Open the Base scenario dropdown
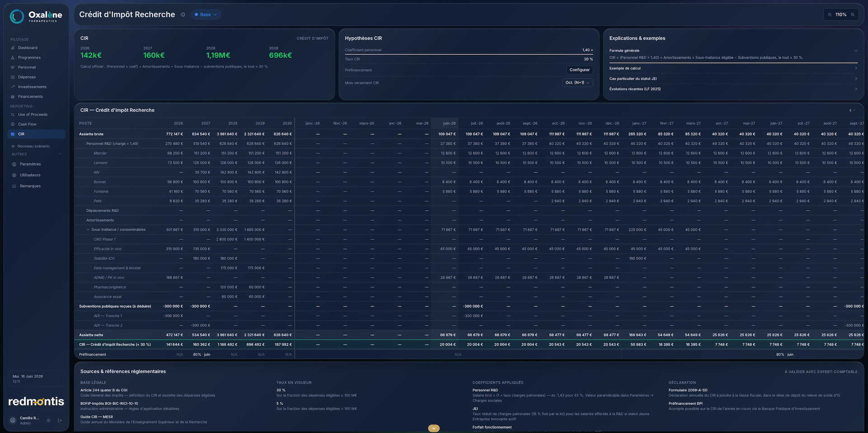 [206, 14]
